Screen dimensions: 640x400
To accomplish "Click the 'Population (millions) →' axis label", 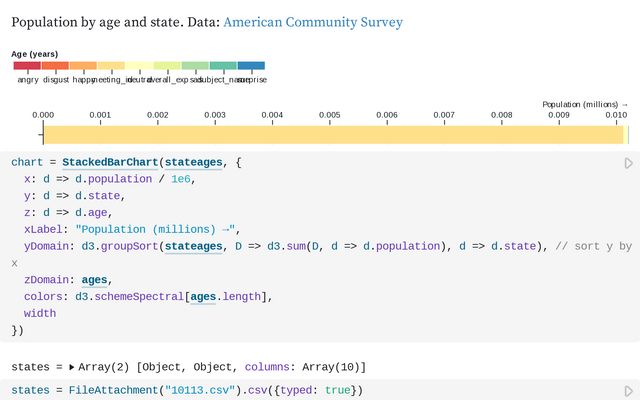I will (585, 104).
